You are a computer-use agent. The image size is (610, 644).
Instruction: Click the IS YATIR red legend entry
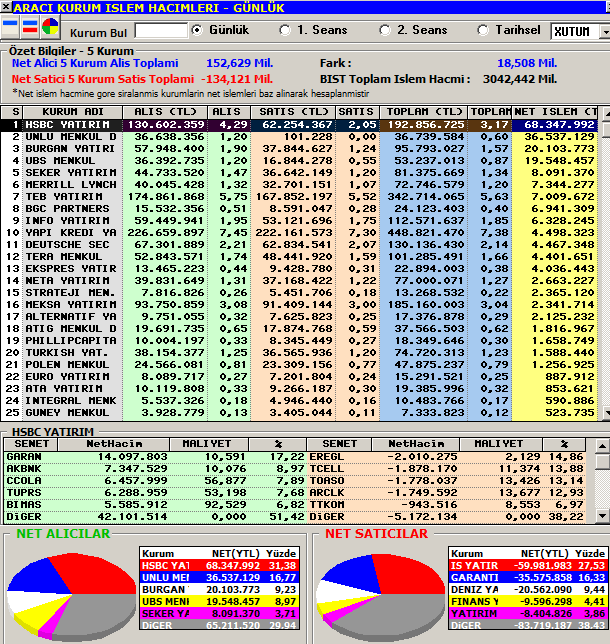[528, 566]
